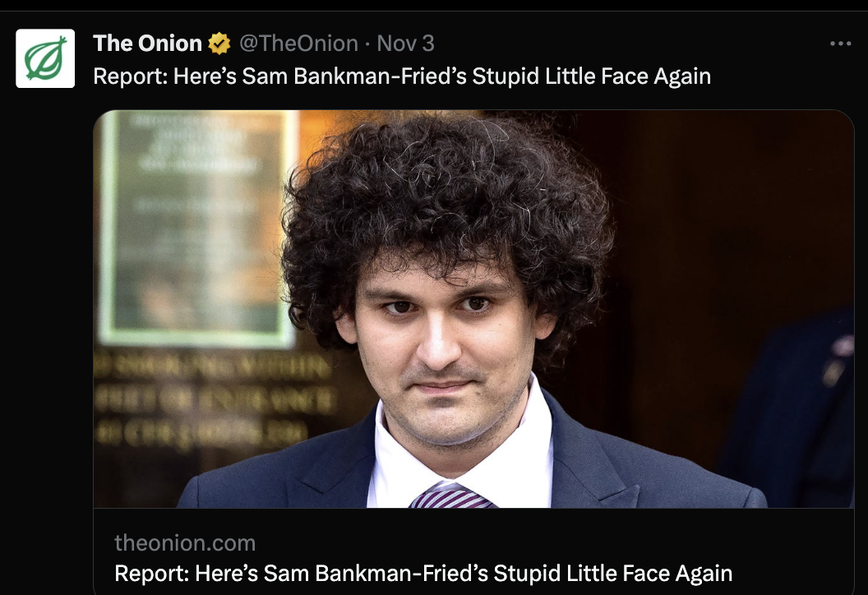This screenshot has width=868, height=595.
Task: Open The Onion's profile avatar
Action: tap(45, 58)
